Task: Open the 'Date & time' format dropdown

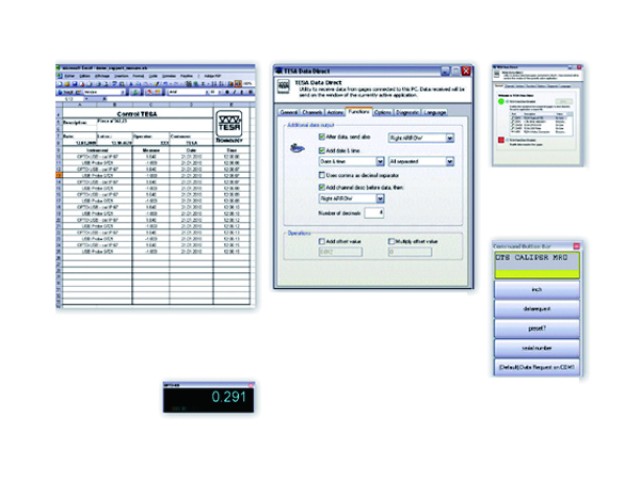Action: pyautogui.click(x=351, y=162)
